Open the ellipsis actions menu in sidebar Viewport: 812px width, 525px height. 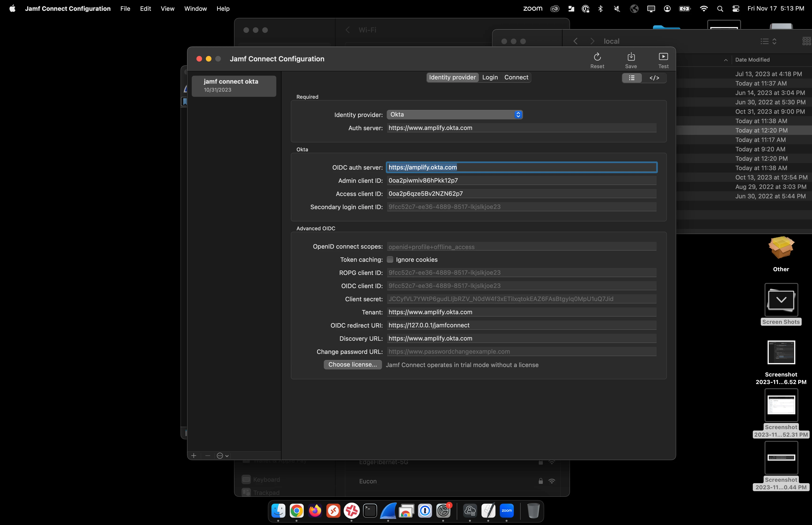pos(223,455)
